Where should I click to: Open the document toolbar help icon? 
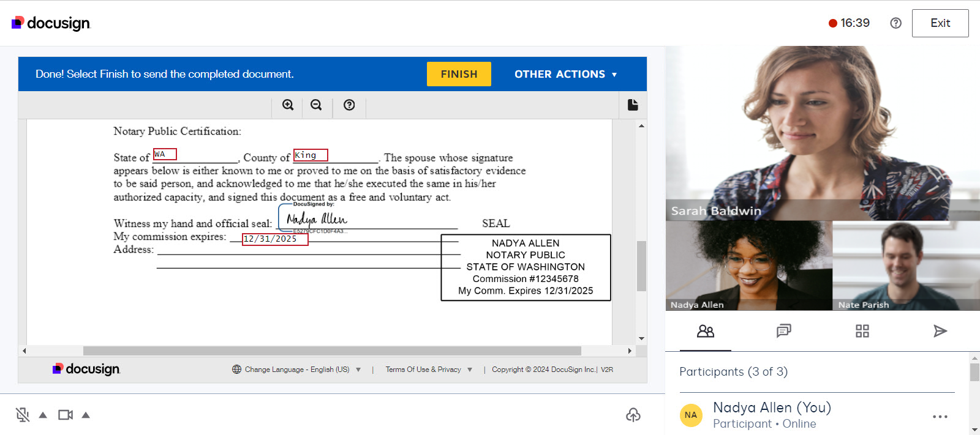click(x=349, y=105)
